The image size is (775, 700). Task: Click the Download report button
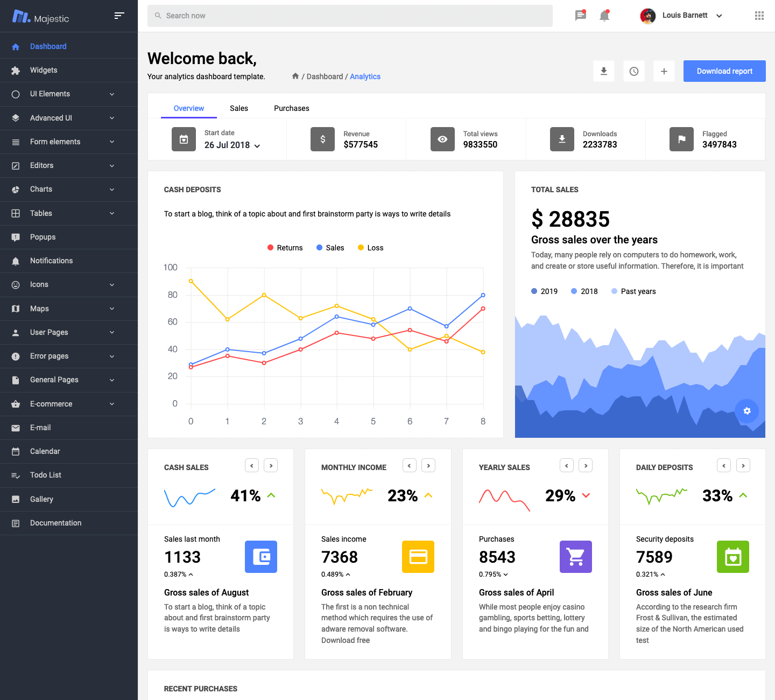pyautogui.click(x=724, y=71)
